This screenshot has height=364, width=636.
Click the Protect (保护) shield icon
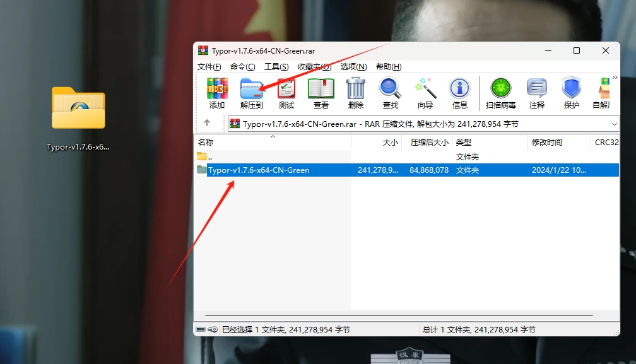tap(571, 88)
